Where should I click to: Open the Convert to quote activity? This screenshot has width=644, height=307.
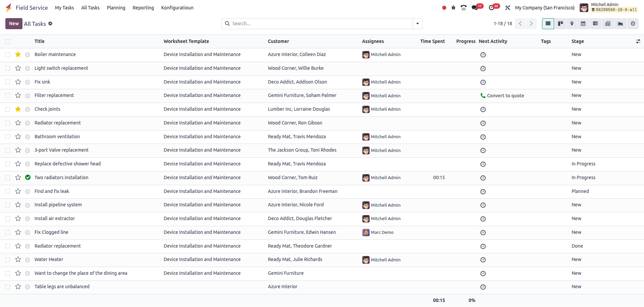point(505,96)
